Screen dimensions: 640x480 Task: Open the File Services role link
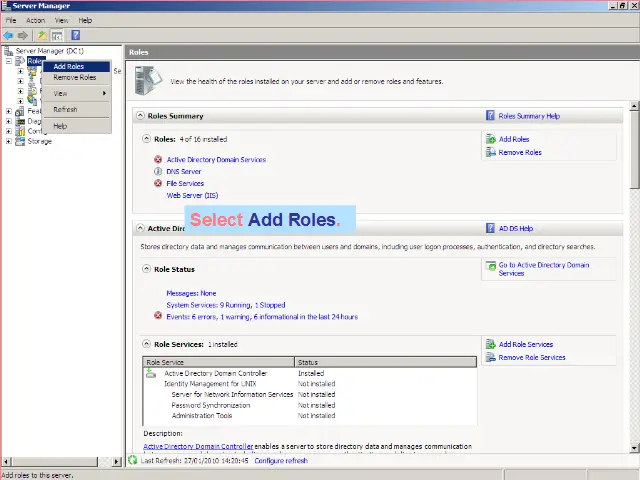pos(185,184)
